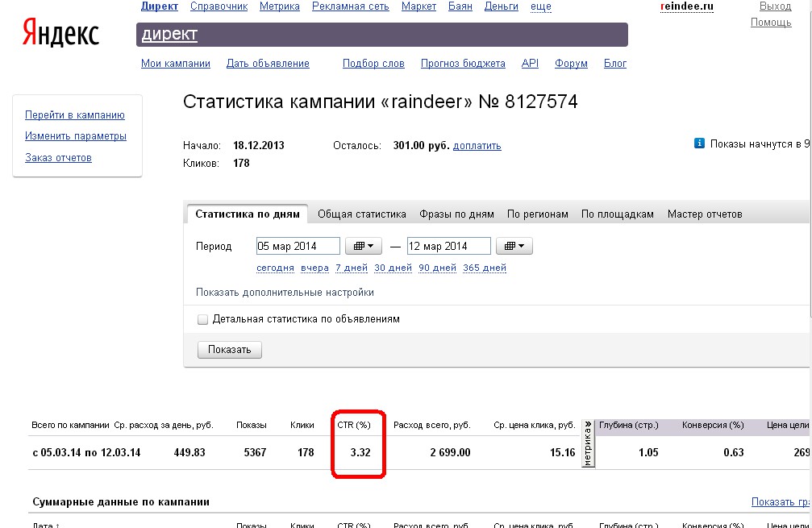Select the 7 дней period shortcut

coord(352,268)
